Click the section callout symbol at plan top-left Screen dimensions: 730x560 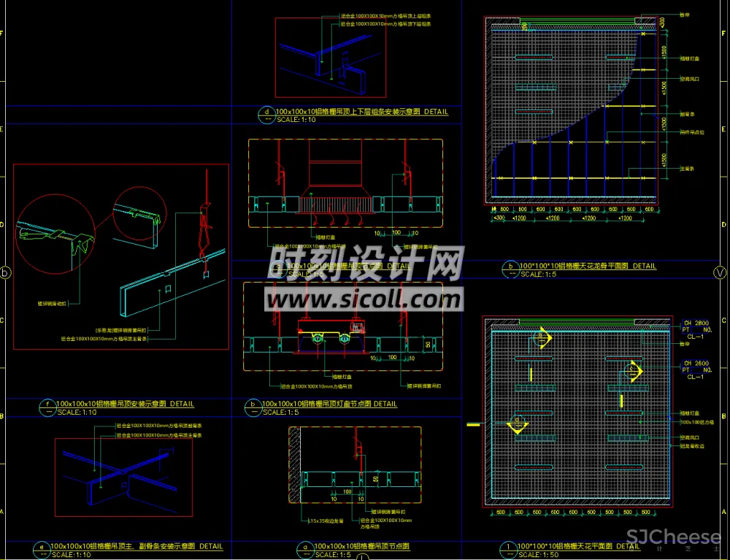click(540, 337)
